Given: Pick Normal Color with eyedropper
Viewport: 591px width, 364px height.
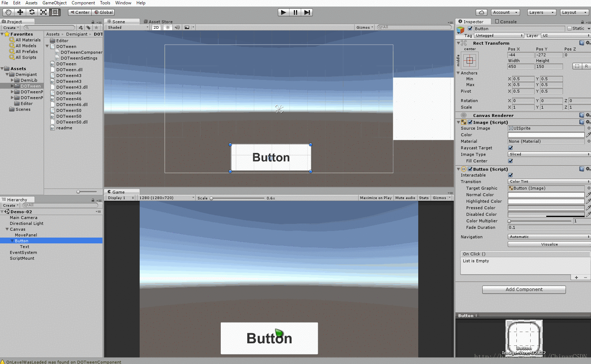Looking at the screenshot, I should click(588, 195).
